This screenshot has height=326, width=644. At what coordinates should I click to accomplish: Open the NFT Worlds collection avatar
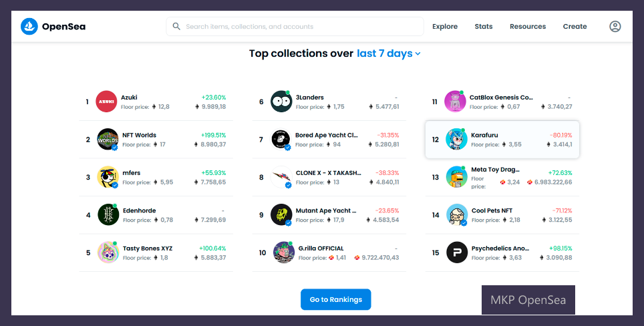[108, 139]
